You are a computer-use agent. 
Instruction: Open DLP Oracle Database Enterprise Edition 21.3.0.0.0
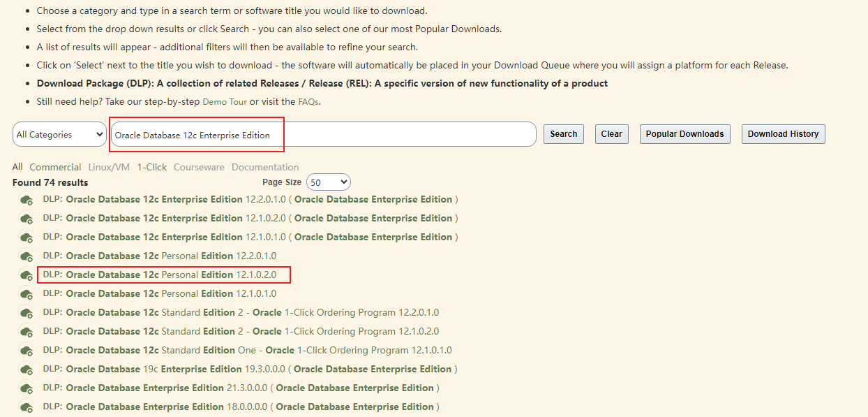[241, 388]
